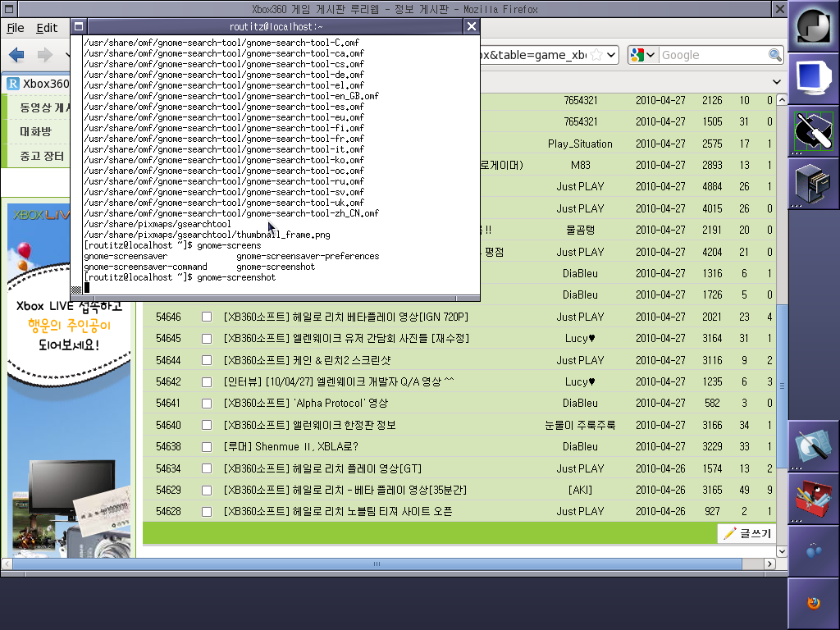Open post 엘렌웨이크 개발자 Q/A 영상
This screenshot has height=630, width=840.
339,382
